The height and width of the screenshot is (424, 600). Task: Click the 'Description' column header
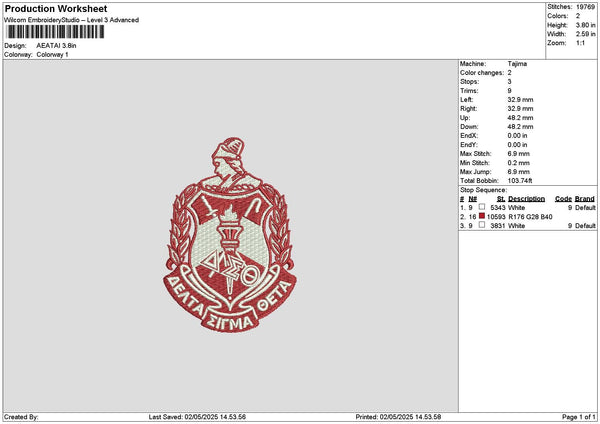pos(527,199)
